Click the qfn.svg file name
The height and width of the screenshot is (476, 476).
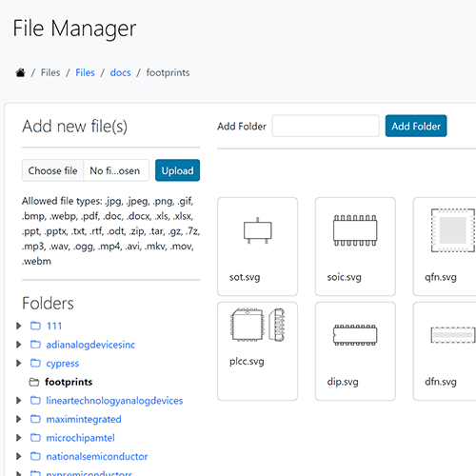click(x=441, y=277)
